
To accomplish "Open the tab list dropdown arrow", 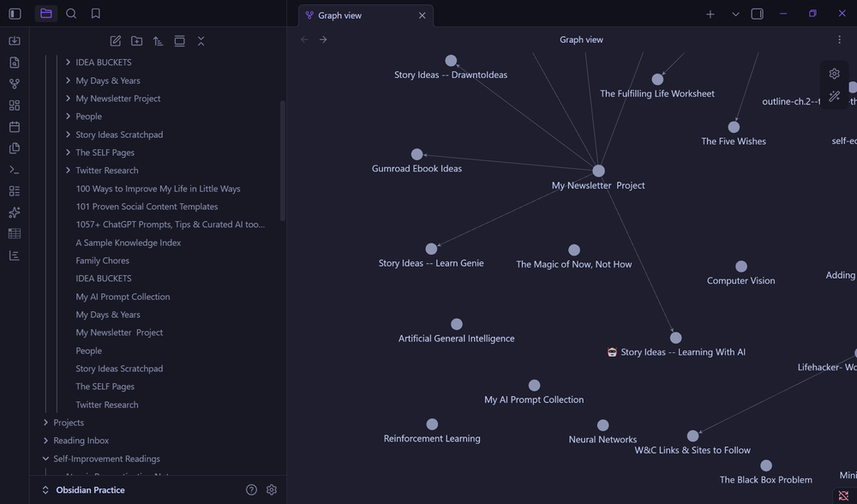I will click(735, 15).
